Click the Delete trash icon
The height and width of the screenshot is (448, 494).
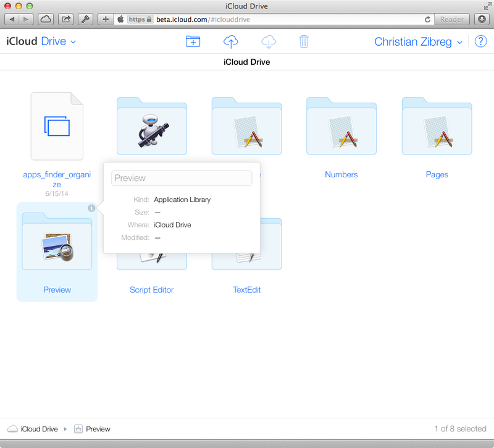[304, 41]
